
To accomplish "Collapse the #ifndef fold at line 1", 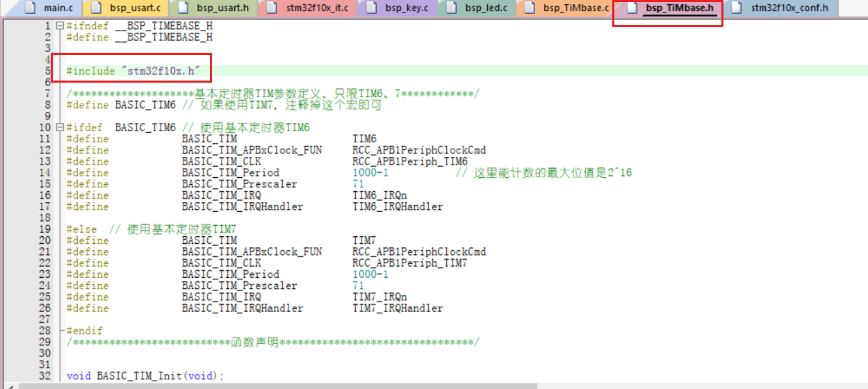I will coord(60,26).
